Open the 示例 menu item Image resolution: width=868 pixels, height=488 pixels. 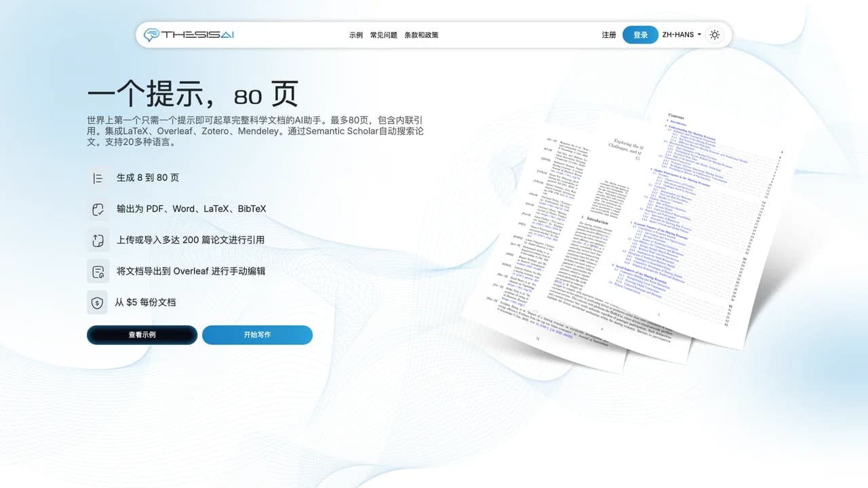click(x=356, y=35)
